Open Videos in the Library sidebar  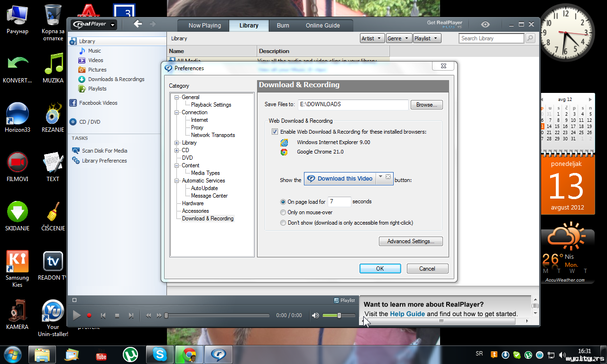(x=95, y=60)
